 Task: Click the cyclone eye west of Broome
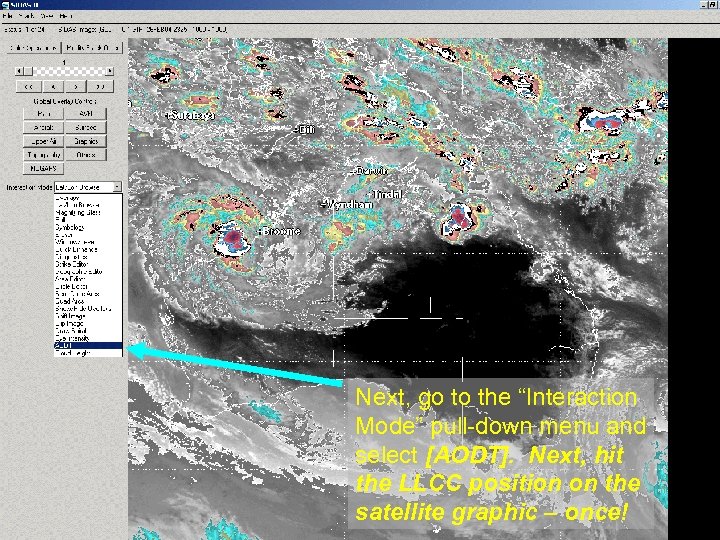click(x=233, y=237)
